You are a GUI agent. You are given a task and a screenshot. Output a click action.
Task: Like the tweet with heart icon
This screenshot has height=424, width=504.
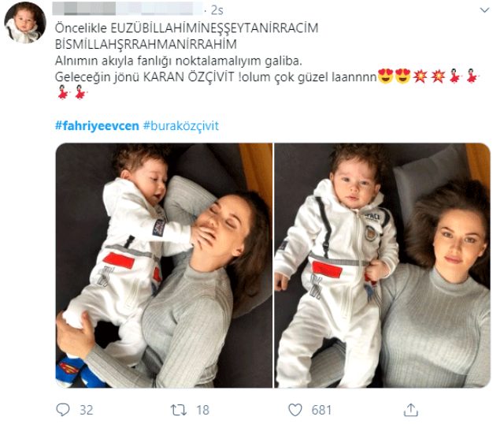[x=295, y=410]
